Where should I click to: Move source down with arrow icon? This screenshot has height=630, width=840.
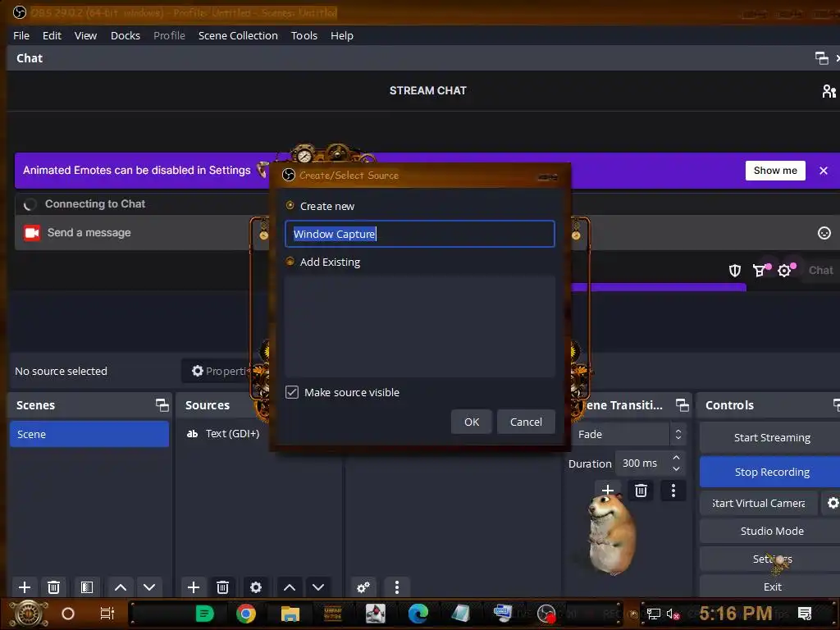(x=318, y=587)
